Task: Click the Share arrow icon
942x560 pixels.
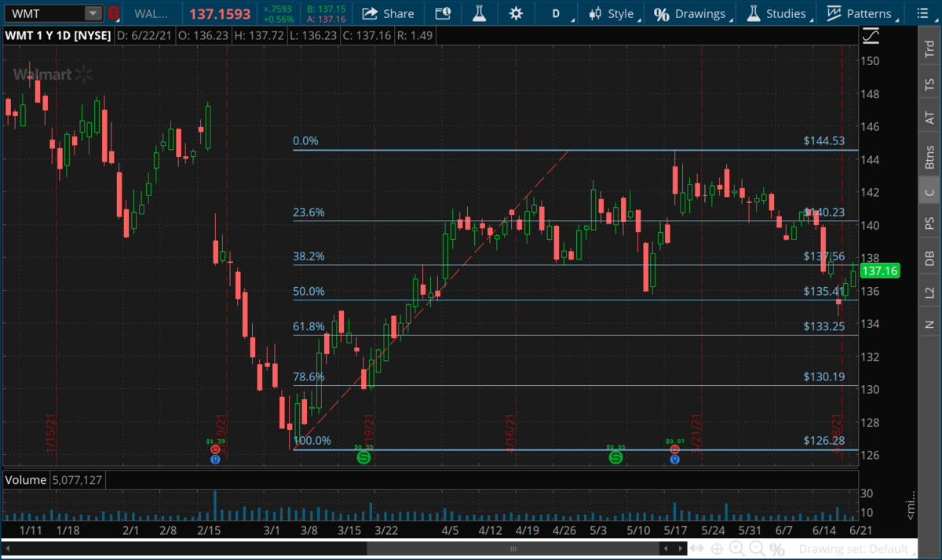Action: click(x=368, y=13)
